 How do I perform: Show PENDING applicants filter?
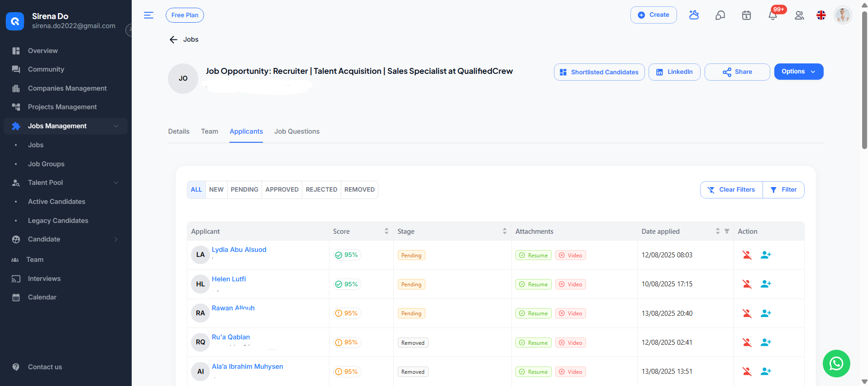[x=244, y=190]
